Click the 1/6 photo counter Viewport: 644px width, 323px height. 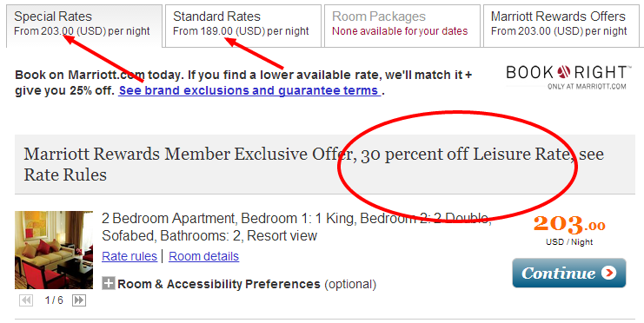click(54, 300)
